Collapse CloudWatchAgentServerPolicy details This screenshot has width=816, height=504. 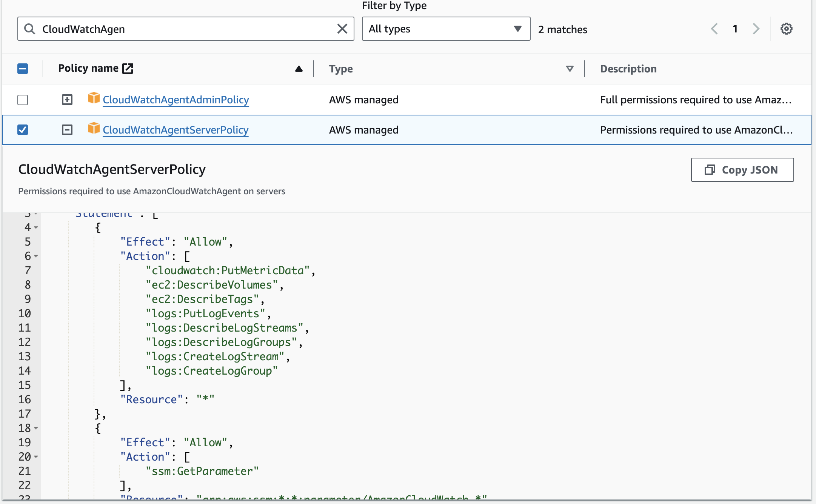point(67,130)
